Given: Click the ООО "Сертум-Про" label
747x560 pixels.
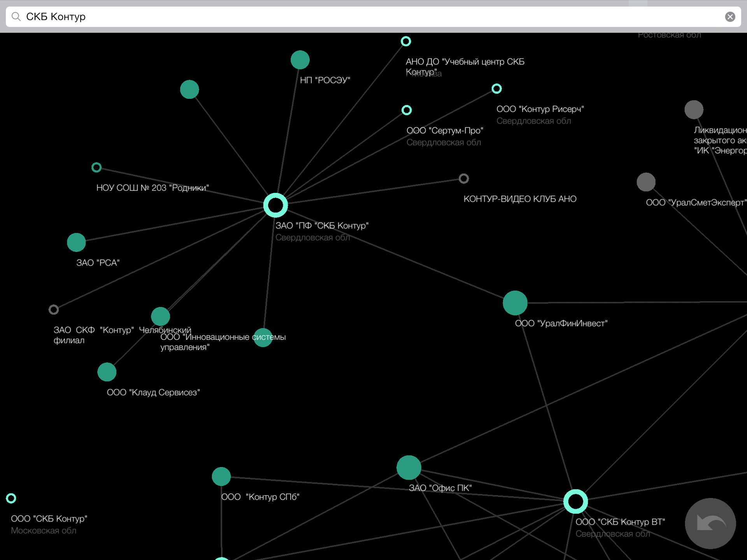Looking at the screenshot, I should pyautogui.click(x=445, y=131).
